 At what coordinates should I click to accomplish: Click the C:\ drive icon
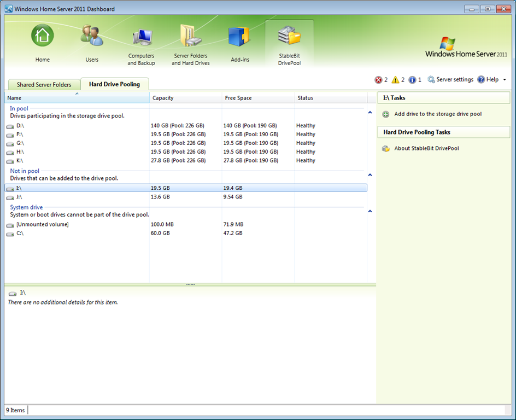pyautogui.click(x=10, y=234)
